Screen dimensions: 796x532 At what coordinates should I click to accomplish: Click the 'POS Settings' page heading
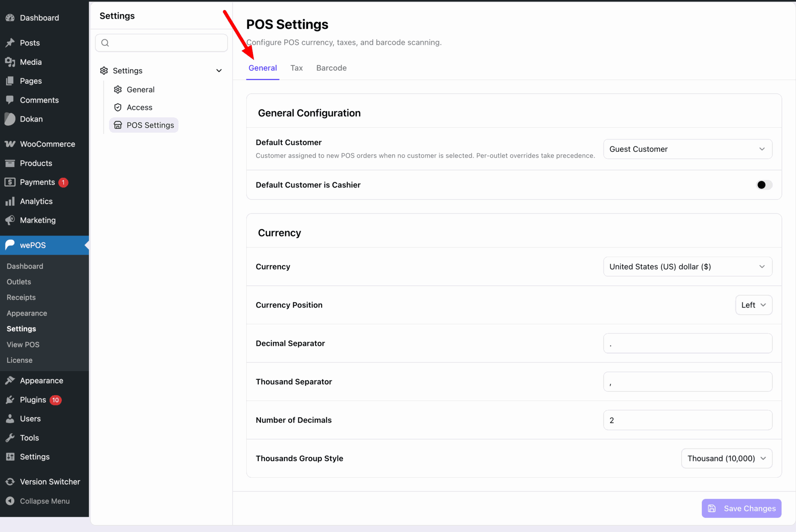coord(287,24)
